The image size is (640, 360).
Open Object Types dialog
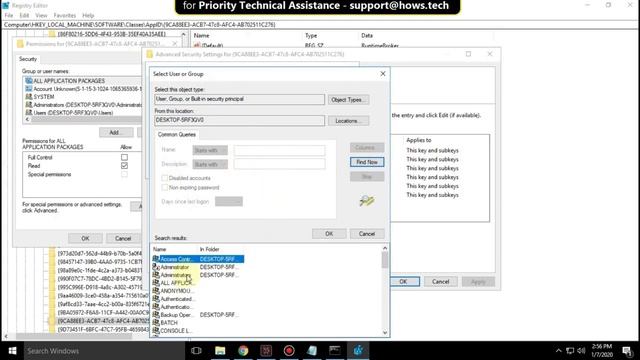click(348, 100)
